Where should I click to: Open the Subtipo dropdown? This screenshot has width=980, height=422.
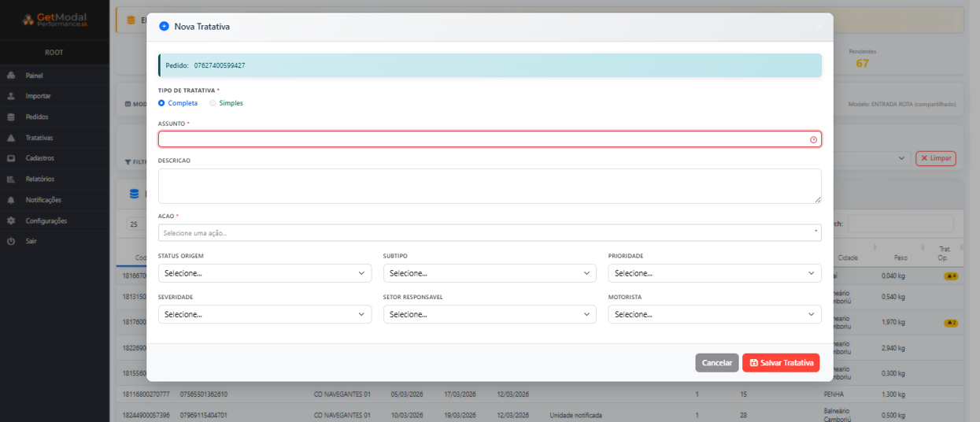[490, 273]
